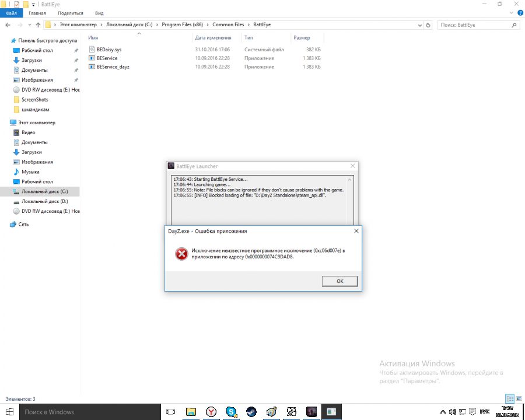Open the BattlEye Launcher taskbar icon
This screenshot has width=525, height=420.
point(311,412)
